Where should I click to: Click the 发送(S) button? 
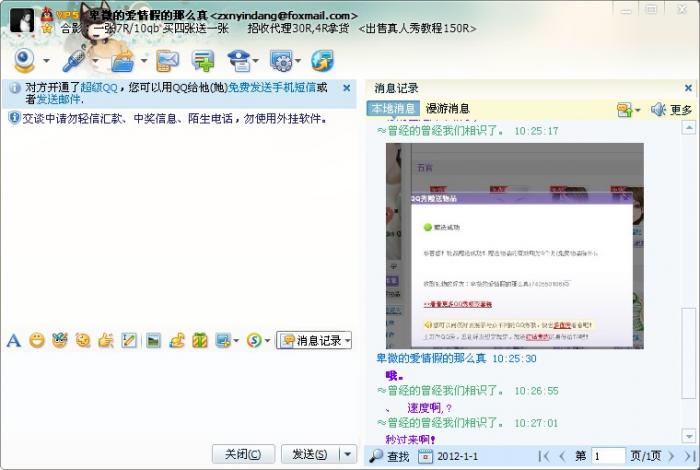click(310, 454)
